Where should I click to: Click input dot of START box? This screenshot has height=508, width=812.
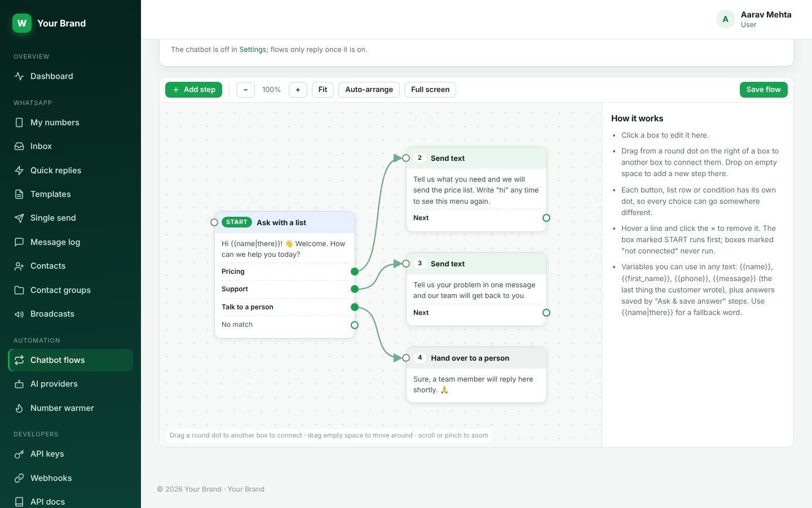pos(214,222)
